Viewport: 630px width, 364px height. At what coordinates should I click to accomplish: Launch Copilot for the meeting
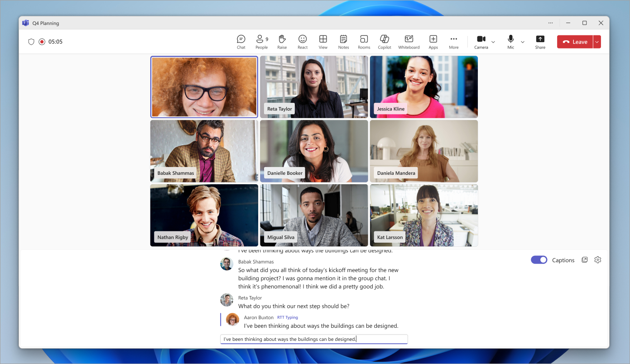[384, 41]
